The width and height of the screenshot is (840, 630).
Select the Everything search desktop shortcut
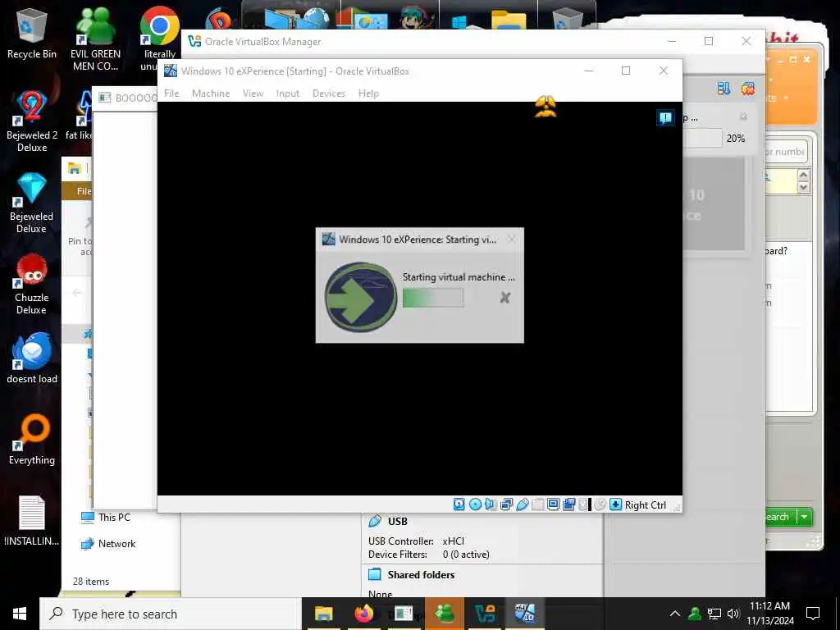(32, 441)
